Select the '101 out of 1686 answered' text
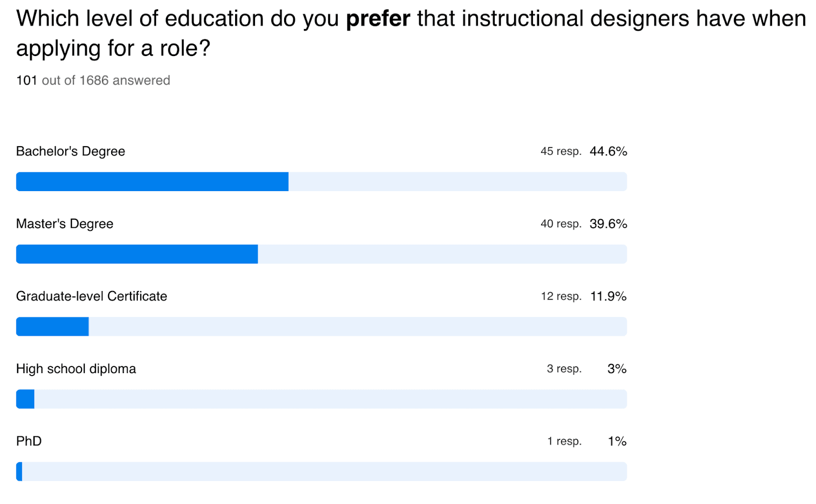 [93, 81]
